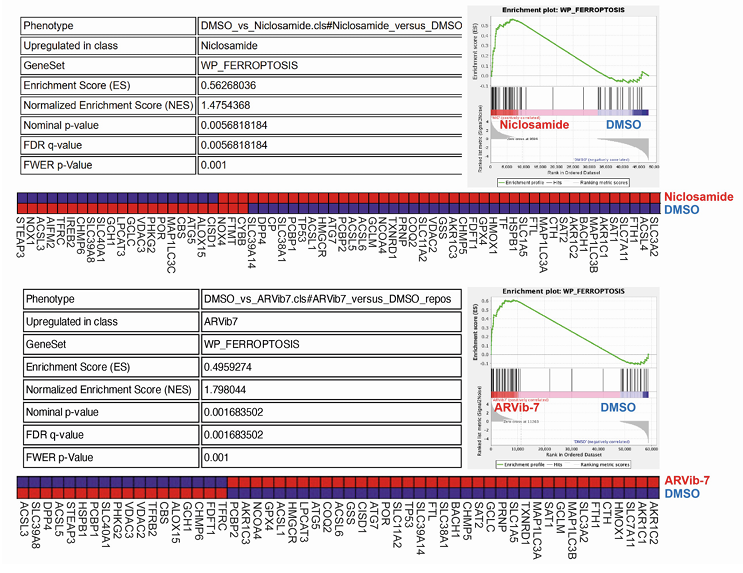Open the ARVib7 WP_FERROPTOSIS enrichment plot
Viewport: 743px width, 573px height.
pos(563,378)
